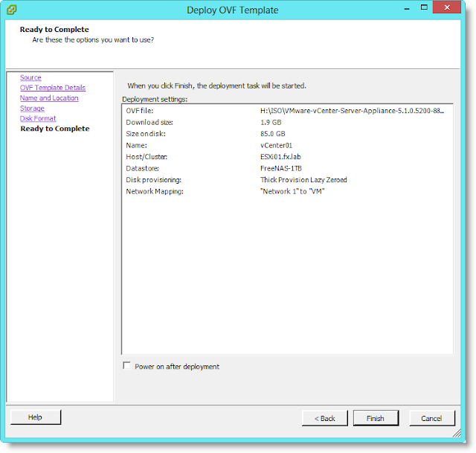Image resolution: width=476 pixels, height=453 pixels.
Task: Open OVF Template Details step
Action: coord(53,88)
